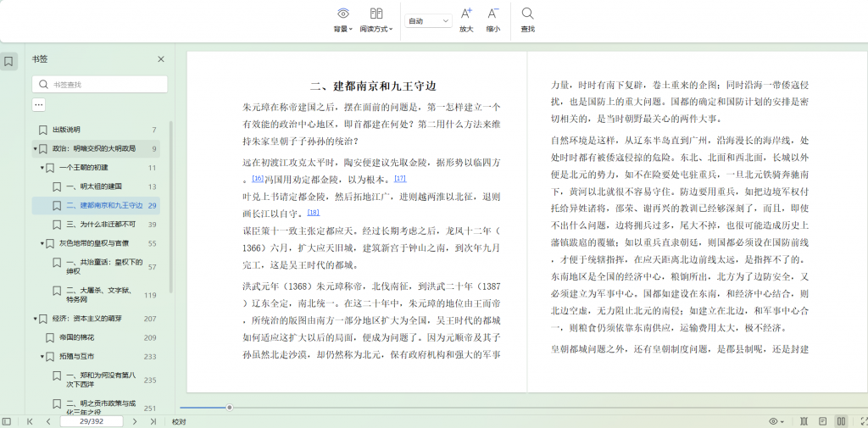Go to the next page
868x428 pixels.
point(135,421)
